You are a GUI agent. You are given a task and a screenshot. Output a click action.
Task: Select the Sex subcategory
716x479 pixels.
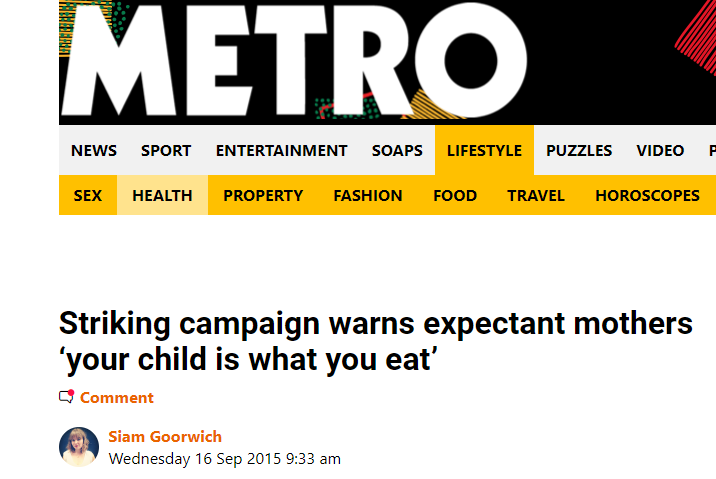(x=88, y=196)
